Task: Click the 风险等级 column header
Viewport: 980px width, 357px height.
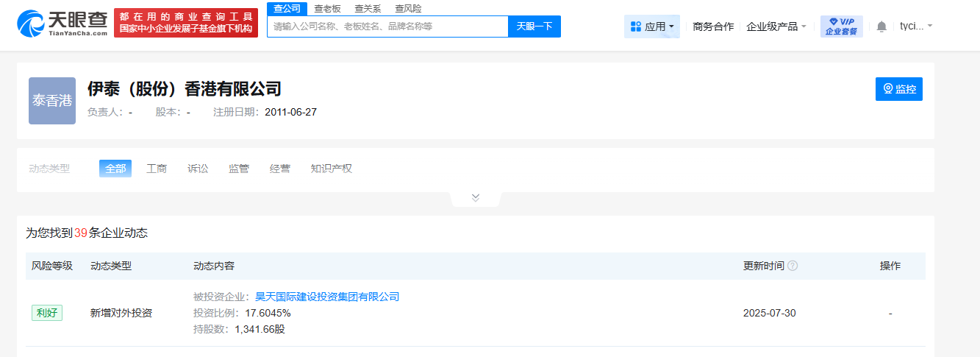Action: coord(52,266)
